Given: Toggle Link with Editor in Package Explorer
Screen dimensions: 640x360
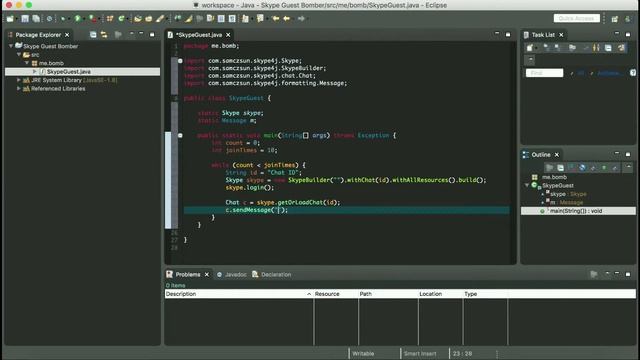Looking at the screenshot, I should [104, 35].
